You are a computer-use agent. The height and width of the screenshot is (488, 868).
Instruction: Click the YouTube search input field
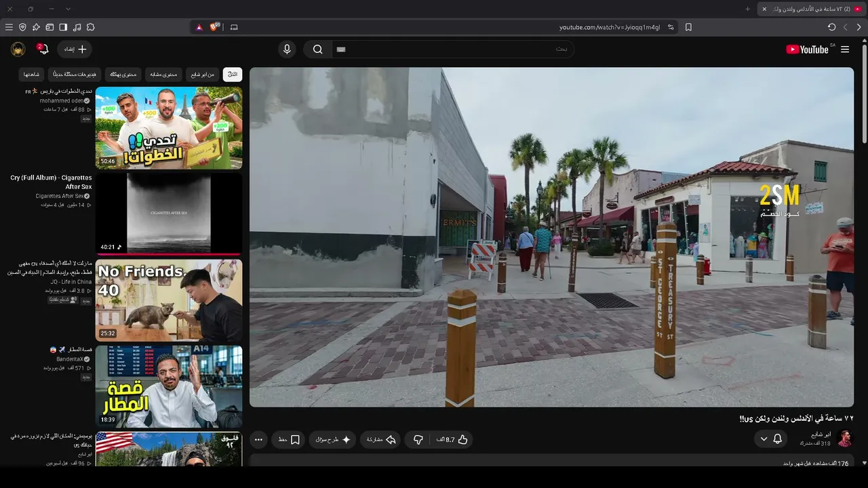point(453,49)
